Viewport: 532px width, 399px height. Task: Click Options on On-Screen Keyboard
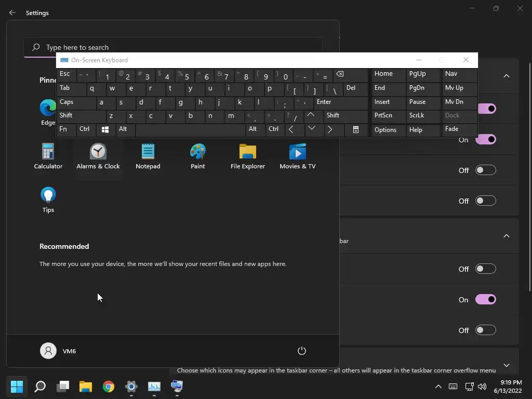[x=388, y=129]
